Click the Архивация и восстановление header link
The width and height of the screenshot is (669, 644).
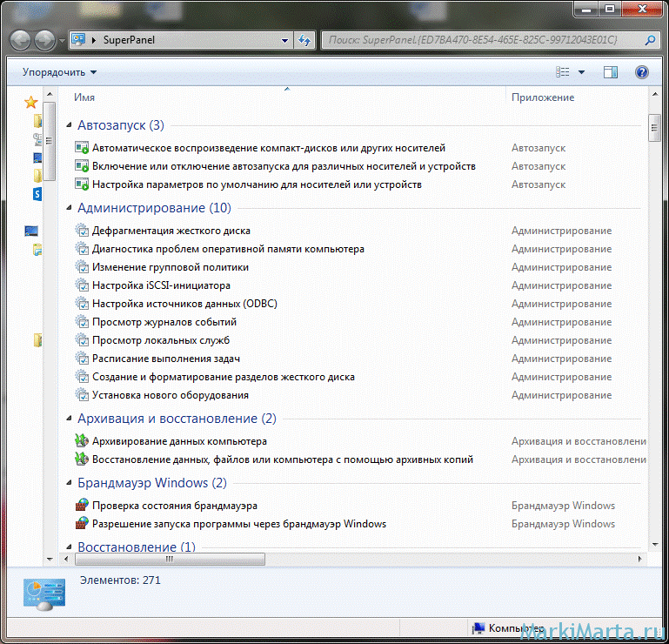177,419
